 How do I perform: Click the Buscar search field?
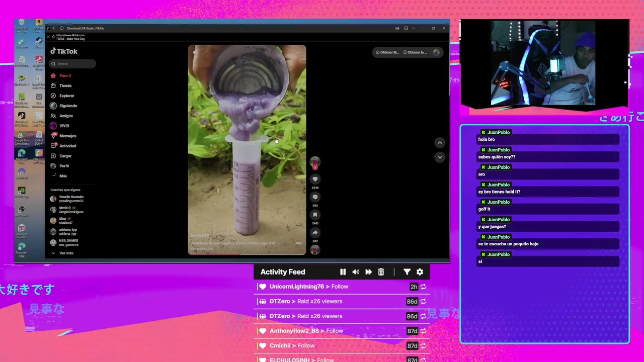73,64
